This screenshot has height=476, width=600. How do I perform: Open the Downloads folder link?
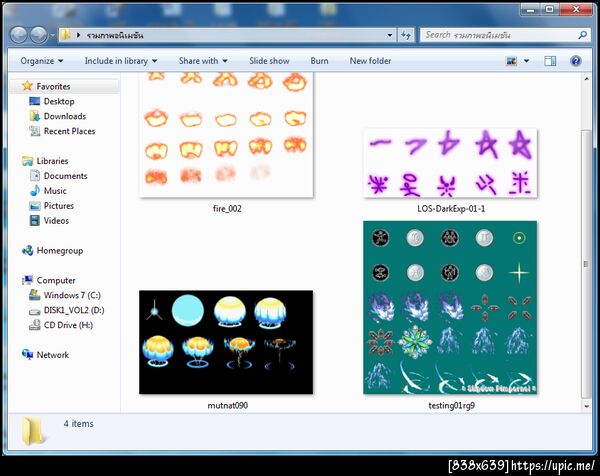[65, 116]
